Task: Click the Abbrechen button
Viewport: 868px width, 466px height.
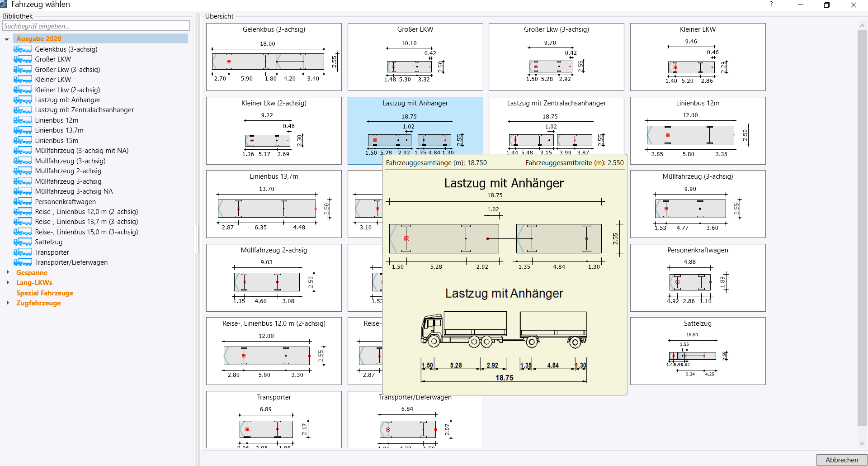Action: pyautogui.click(x=841, y=460)
